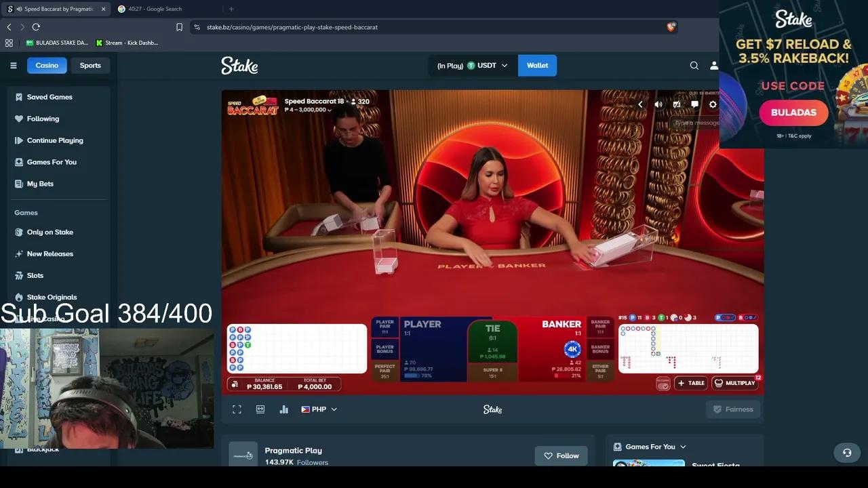This screenshot has width=868, height=488.
Task: Toggle the Banker prediction roadmap switch
Action: [x=747, y=317]
